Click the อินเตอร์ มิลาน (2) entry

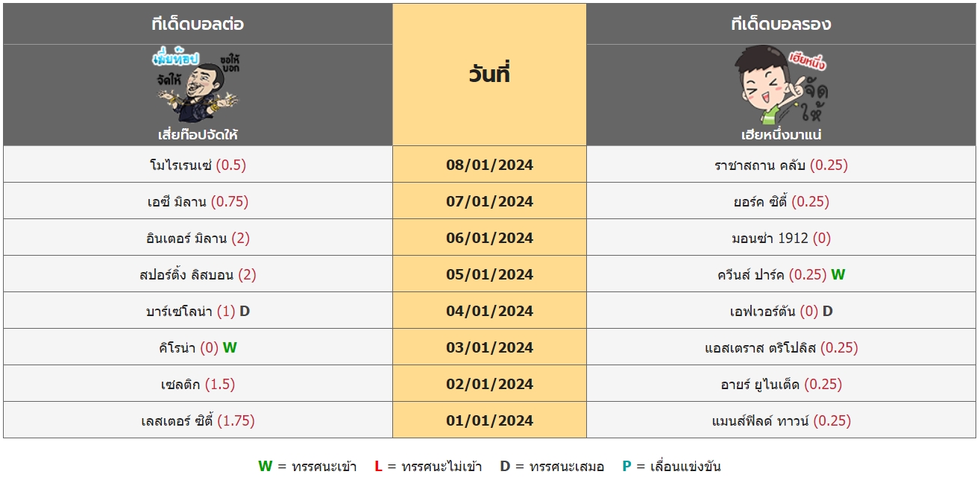tap(198, 238)
